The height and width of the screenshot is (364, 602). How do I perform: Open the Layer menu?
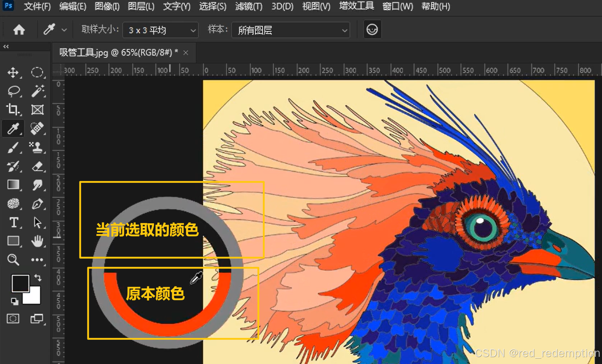pyautogui.click(x=141, y=6)
